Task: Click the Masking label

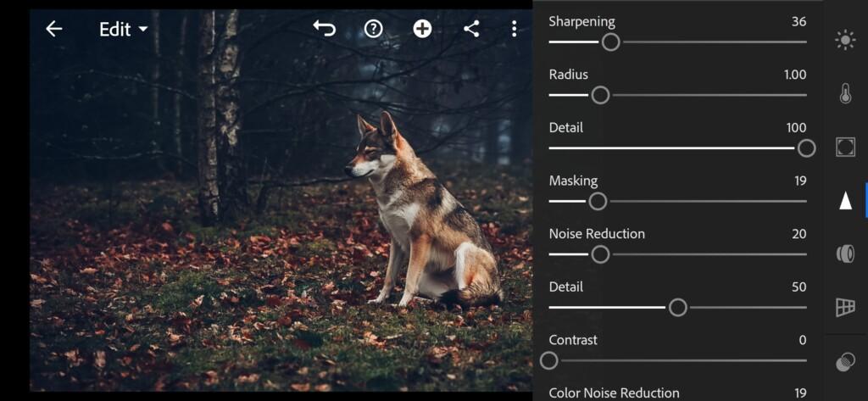Action: click(573, 181)
